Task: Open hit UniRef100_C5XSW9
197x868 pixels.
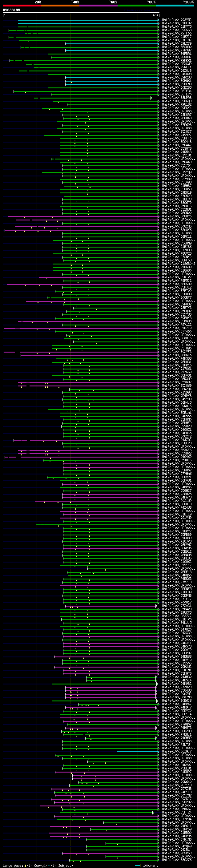Action: click(176, 64)
